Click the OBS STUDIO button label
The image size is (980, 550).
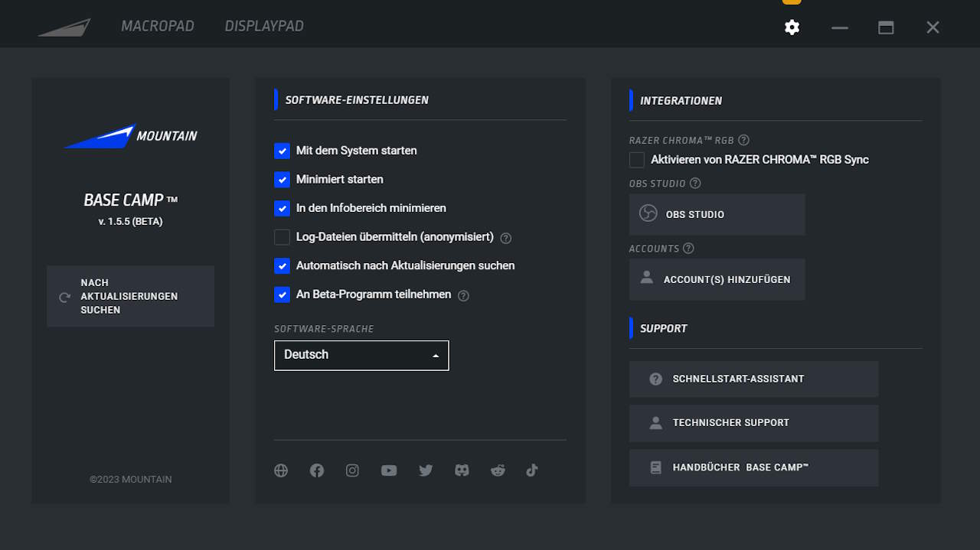pyautogui.click(x=695, y=214)
